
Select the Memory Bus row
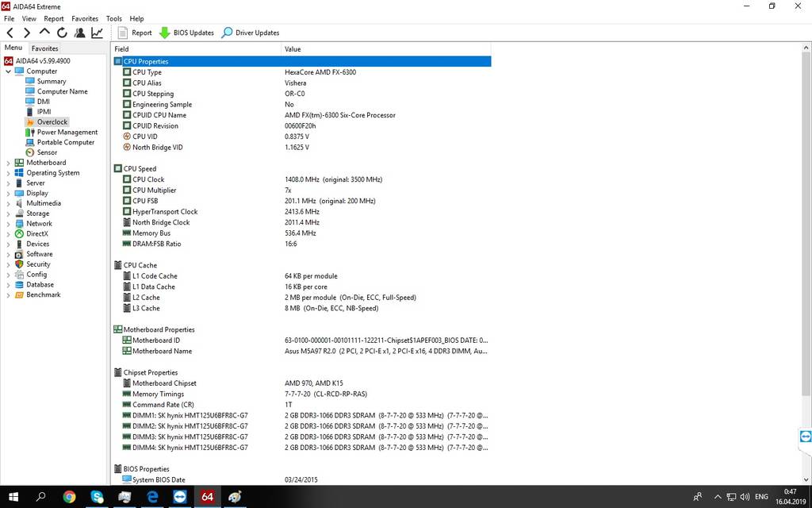302,233
